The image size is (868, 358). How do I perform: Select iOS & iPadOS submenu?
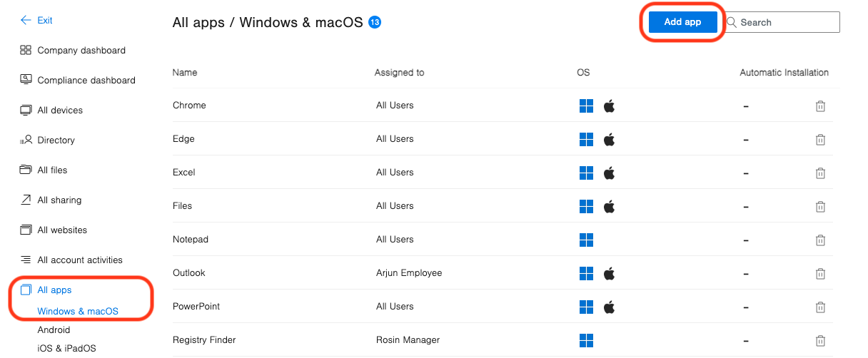[66, 349]
